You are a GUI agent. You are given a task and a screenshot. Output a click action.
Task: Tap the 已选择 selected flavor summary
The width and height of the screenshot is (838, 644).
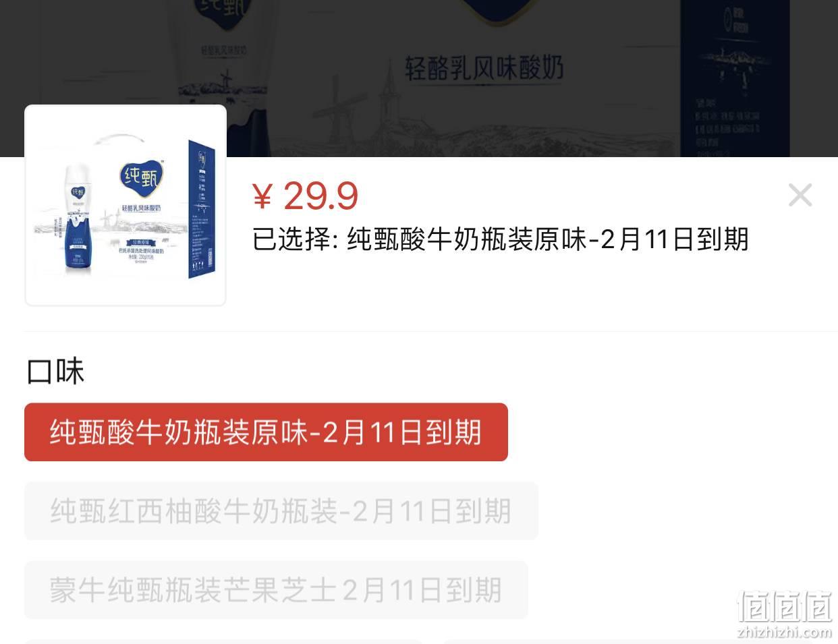pyautogui.click(x=501, y=239)
